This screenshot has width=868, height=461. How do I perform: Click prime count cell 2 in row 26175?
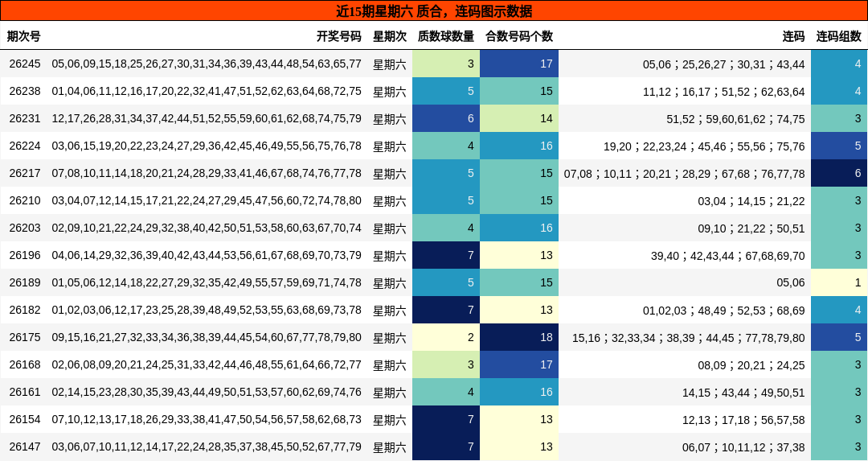click(446, 337)
